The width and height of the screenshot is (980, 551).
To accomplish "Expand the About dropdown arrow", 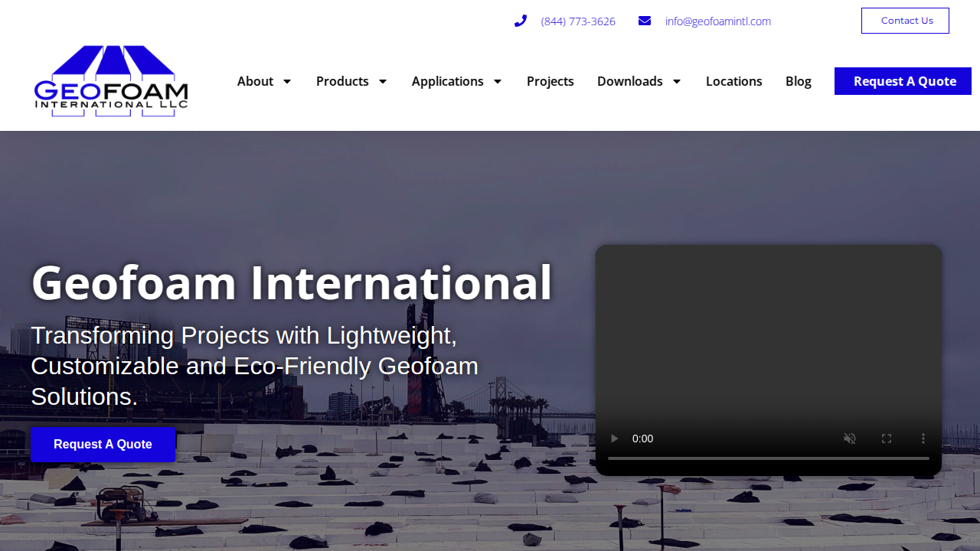I will [x=287, y=81].
